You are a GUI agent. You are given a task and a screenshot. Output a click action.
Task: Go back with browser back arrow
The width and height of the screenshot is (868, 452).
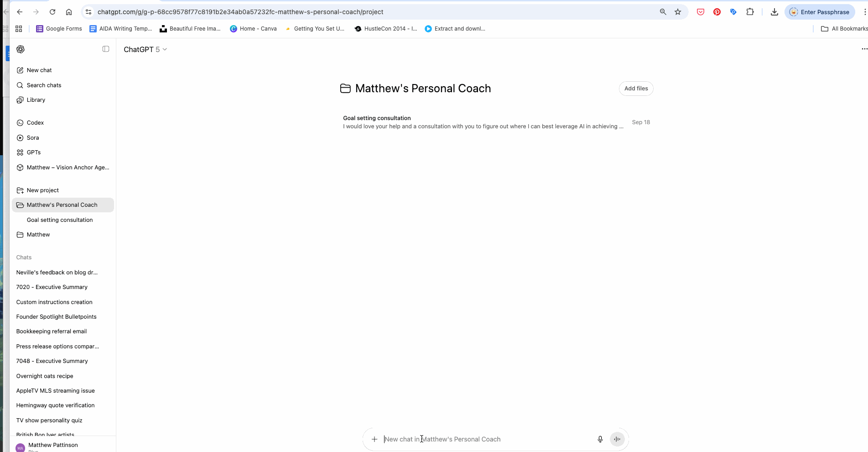[20, 12]
